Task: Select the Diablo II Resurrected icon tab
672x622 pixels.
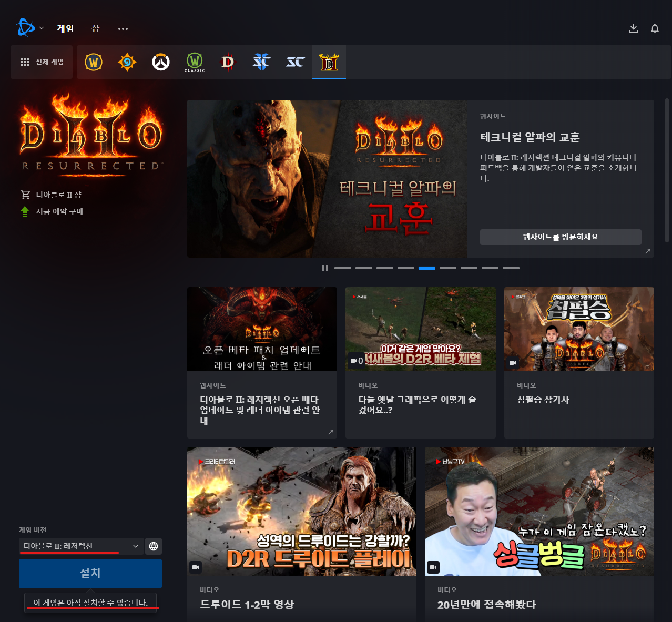Action: (329, 62)
